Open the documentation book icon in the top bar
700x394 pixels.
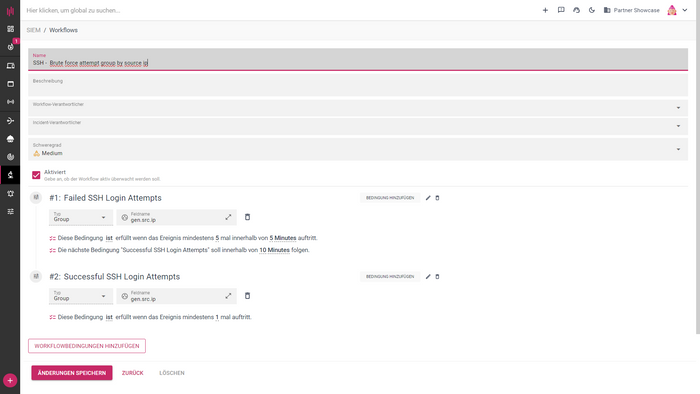point(561,10)
